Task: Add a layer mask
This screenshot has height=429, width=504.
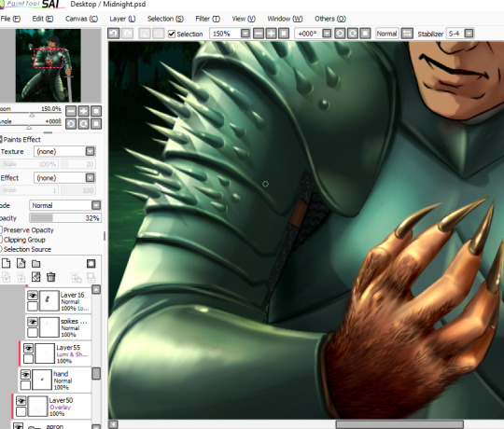Action: (91, 264)
